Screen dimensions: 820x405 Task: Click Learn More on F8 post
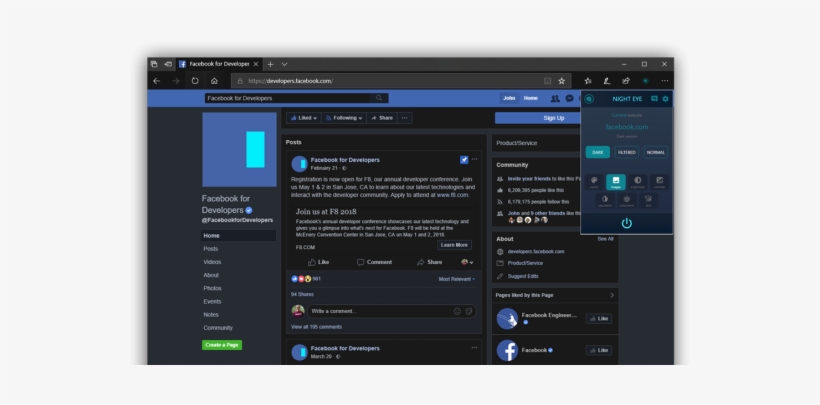pyautogui.click(x=454, y=245)
